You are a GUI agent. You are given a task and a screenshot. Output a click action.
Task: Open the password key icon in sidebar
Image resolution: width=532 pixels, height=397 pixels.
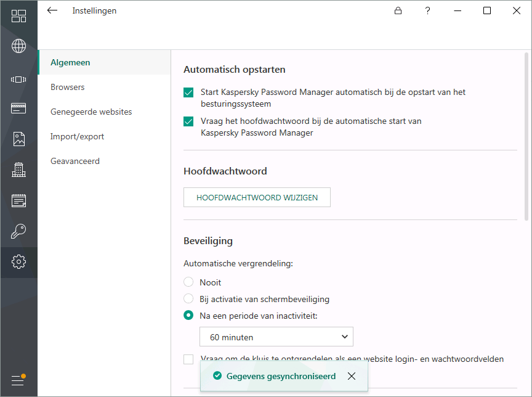tap(18, 231)
